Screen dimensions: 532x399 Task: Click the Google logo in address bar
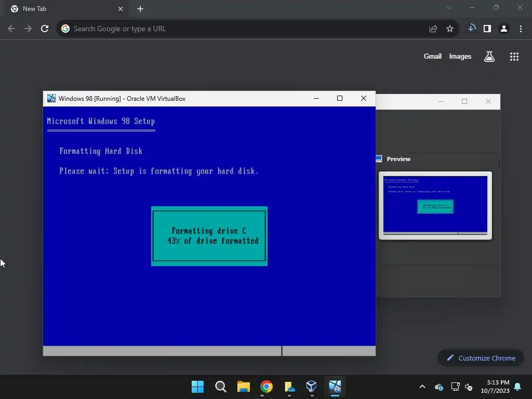coord(65,29)
